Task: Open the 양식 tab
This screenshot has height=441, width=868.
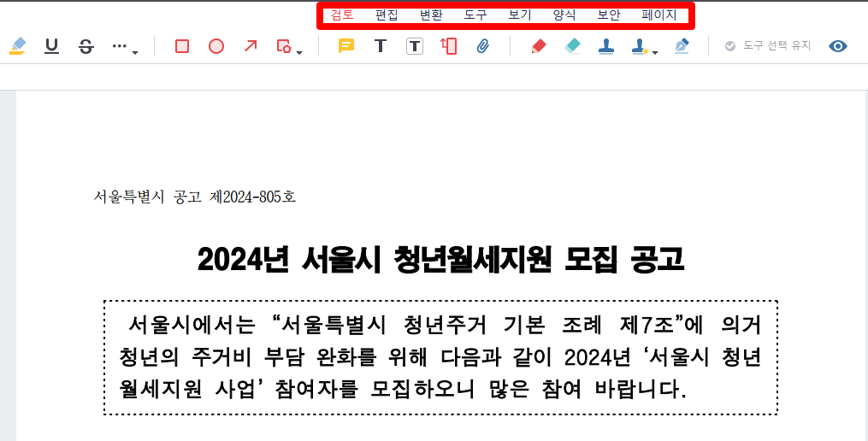Action: point(564,15)
